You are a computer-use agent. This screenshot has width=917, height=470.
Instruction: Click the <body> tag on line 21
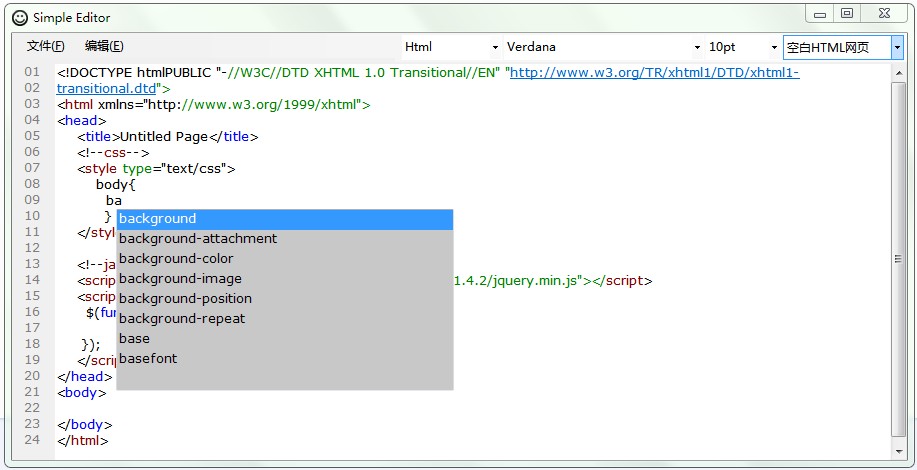[82, 393]
